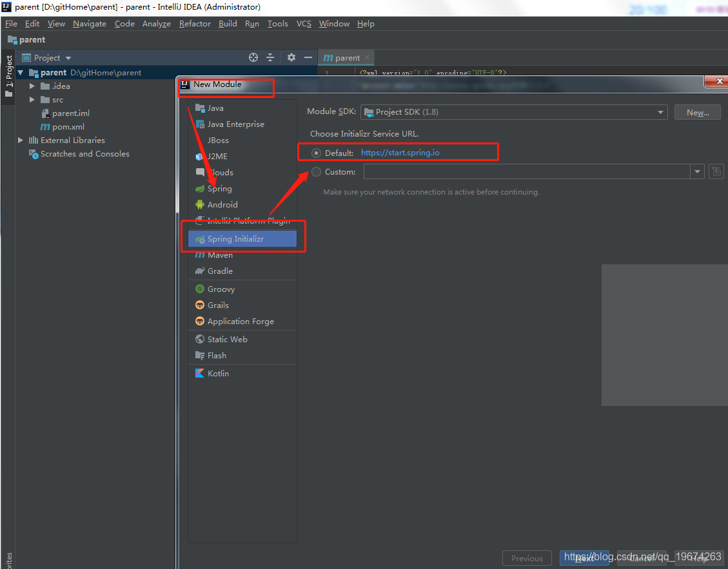Open custom URL list button
The width and height of the screenshot is (728, 569).
[716, 171]
